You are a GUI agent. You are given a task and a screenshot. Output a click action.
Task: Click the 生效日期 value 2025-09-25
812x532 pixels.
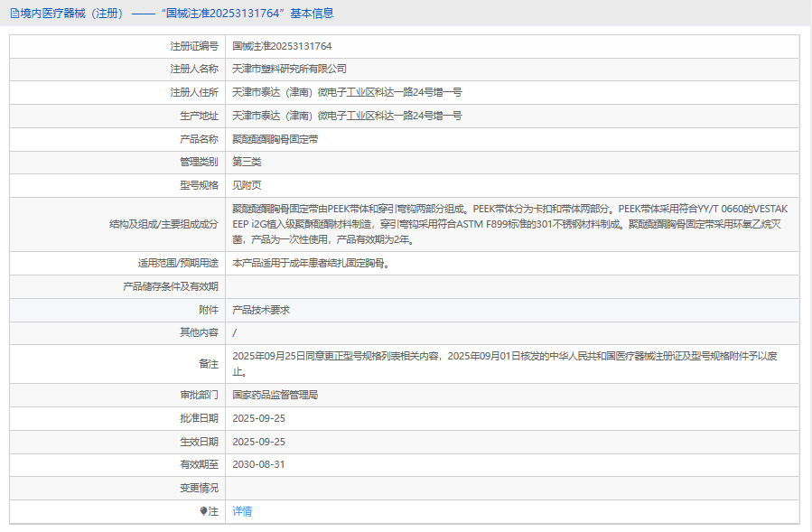point(258,442)
